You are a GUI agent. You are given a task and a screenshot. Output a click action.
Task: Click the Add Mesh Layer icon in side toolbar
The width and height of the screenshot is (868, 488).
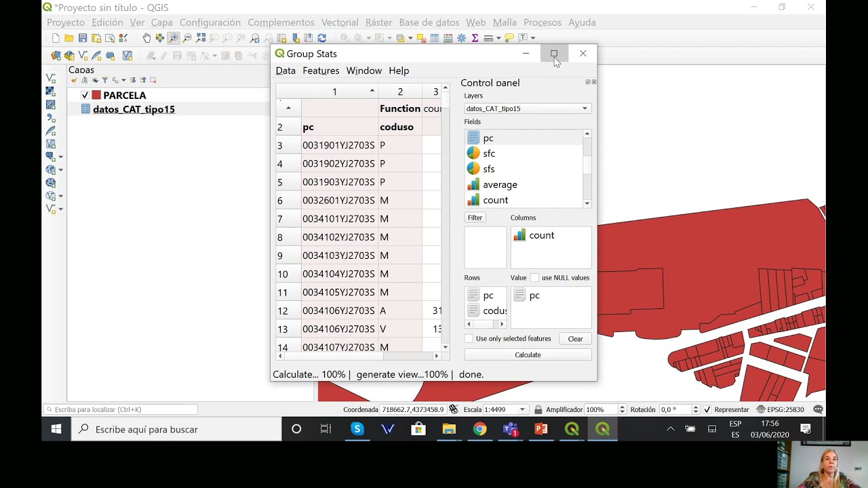(50, 104)
